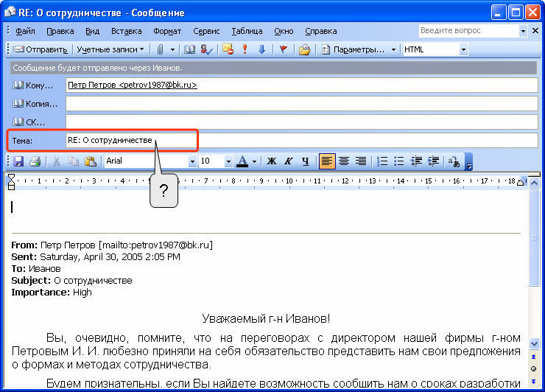
Task: Click the red message flag icon
Action: pyautogui.click(x=284, y=50)
